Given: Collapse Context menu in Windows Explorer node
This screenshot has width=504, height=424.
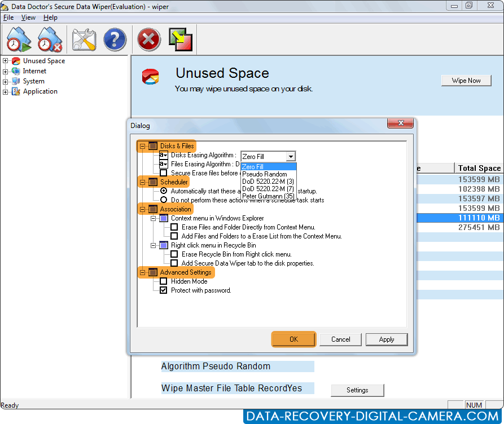Looking at the screenshot, I should pyautogui.click(x=154, y=218).
